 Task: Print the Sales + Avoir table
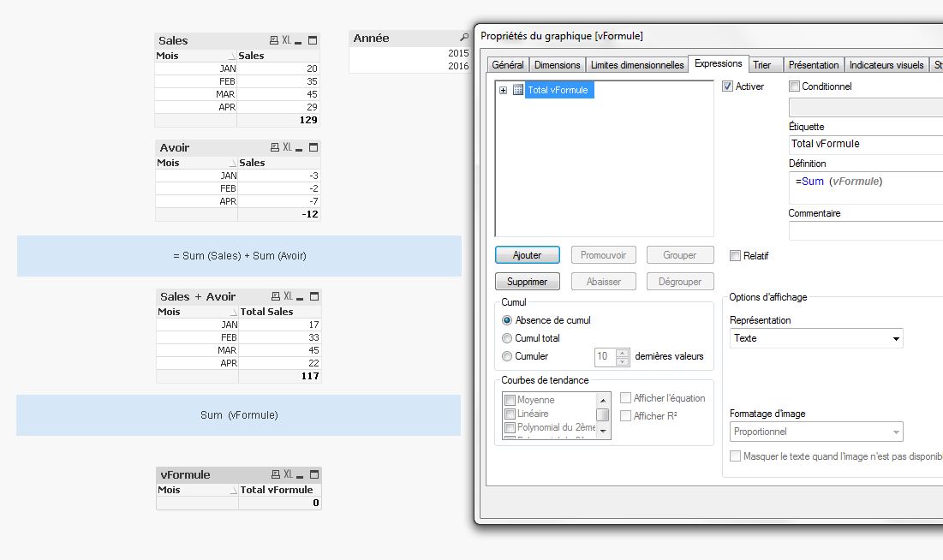click(276, 296)
